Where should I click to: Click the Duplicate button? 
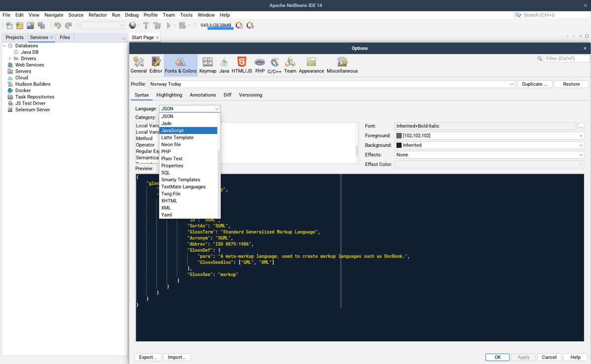tap(534, 84)
